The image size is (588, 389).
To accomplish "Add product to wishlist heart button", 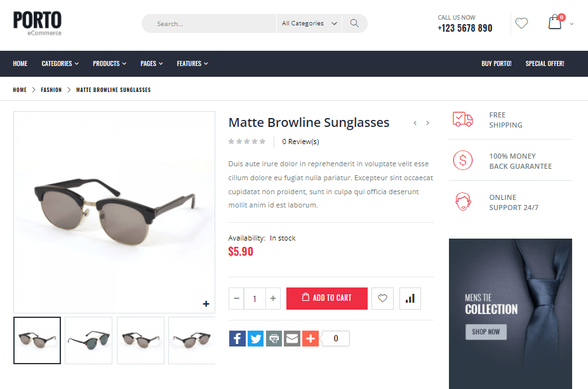I will click(x=382, y=298).
